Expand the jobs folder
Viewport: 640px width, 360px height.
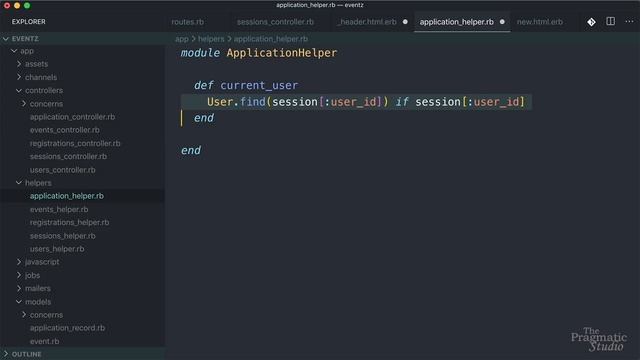[19, 276]
